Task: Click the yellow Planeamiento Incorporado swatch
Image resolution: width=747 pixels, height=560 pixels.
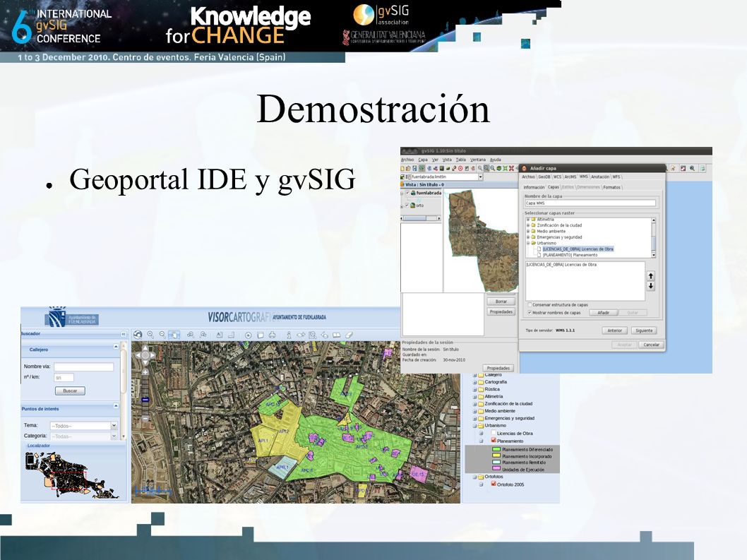Action: tap(496, 455)
